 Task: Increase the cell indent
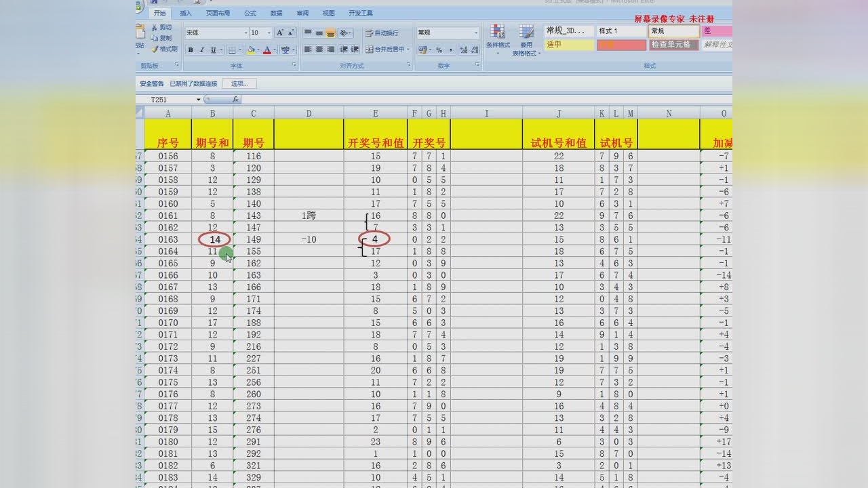tap(354, 49)
